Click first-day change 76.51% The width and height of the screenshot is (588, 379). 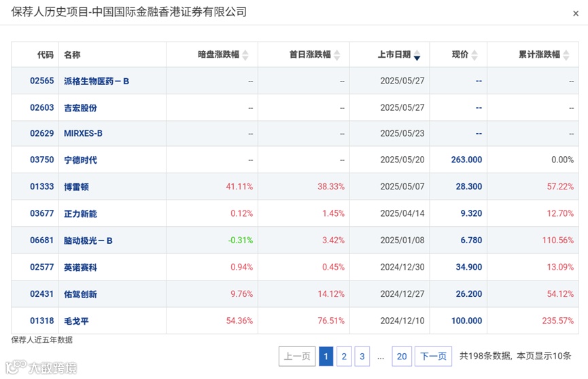(331, 321)
